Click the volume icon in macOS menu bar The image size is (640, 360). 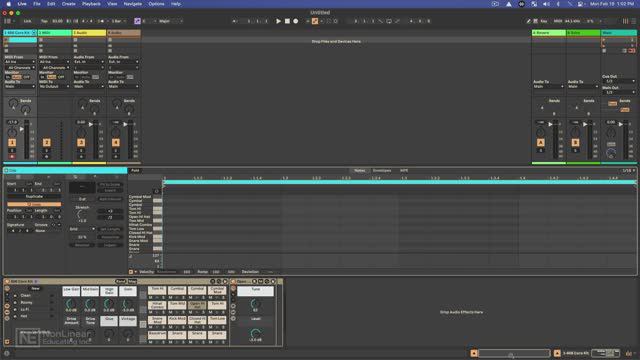546,4
